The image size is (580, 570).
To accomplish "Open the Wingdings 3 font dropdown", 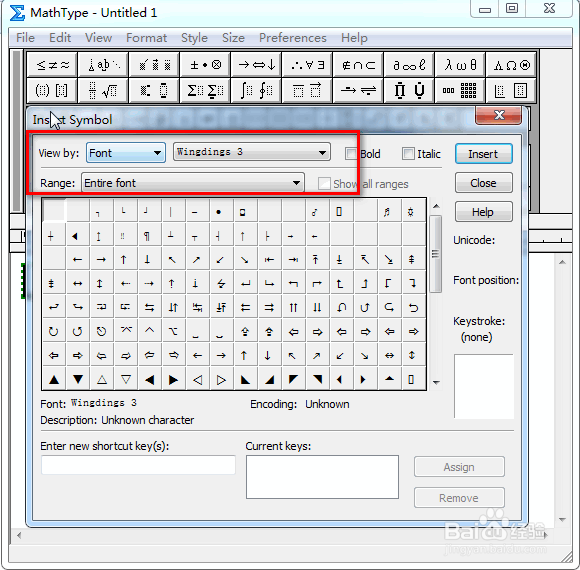I will click(252, 152).
